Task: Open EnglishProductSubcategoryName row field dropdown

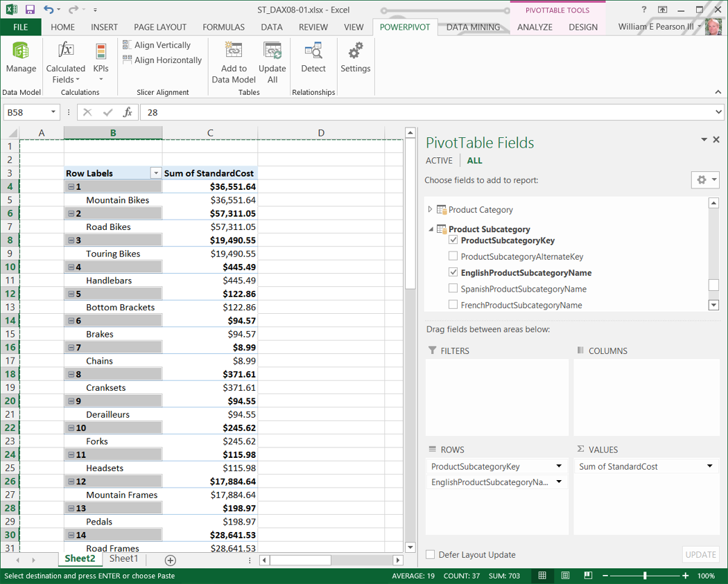Action: coord(559,482)
